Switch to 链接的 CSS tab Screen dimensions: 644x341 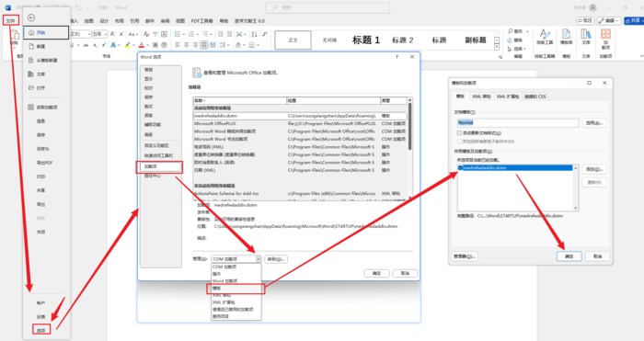point(535,97)
